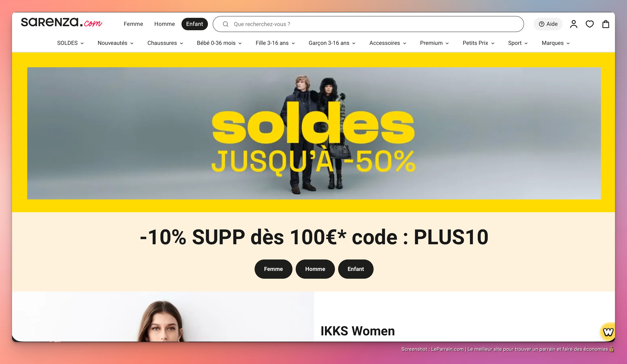Open the yellow W widget bubble
627x364 pixels.
tap(608, 332)
